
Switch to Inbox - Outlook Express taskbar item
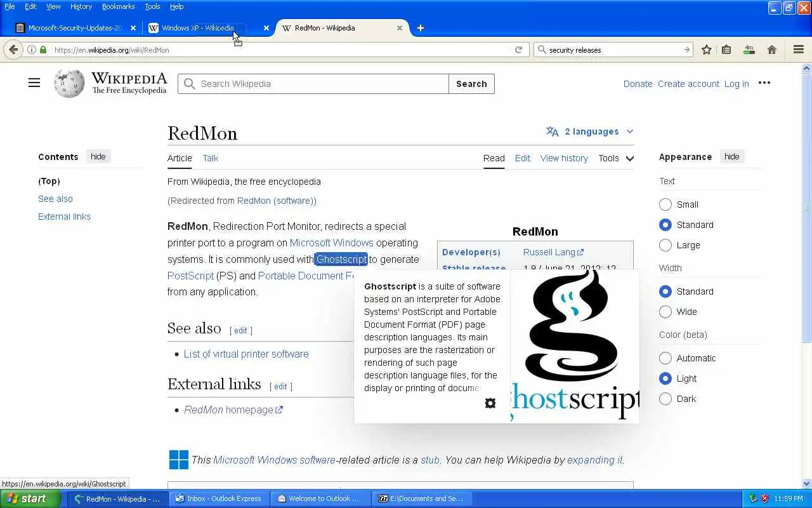click(219, 498)
